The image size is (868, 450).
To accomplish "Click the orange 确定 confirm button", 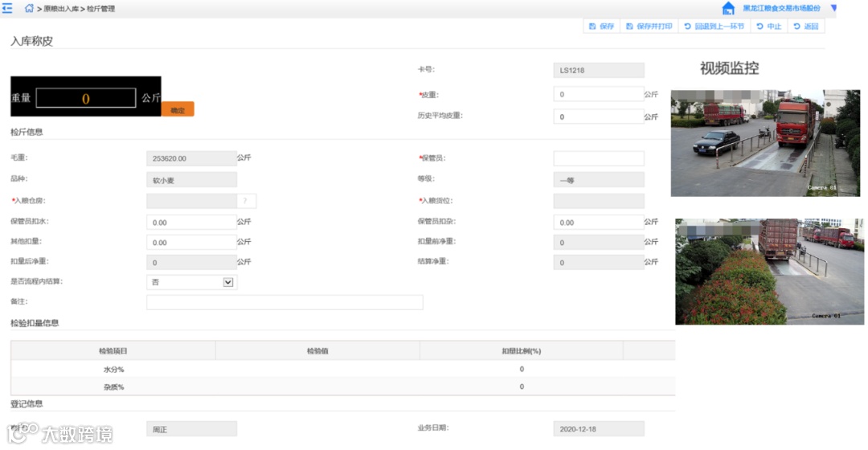I will coord(178,109).
